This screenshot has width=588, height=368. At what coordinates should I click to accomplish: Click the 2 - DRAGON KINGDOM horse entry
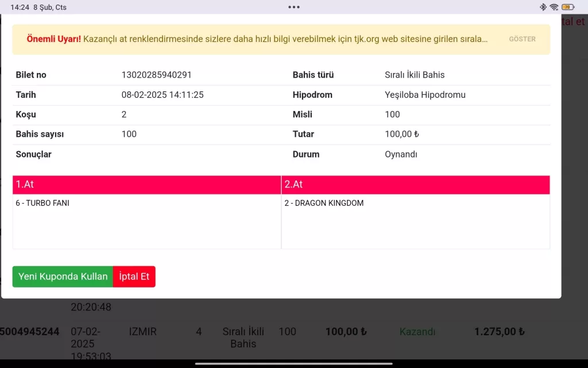324,203
